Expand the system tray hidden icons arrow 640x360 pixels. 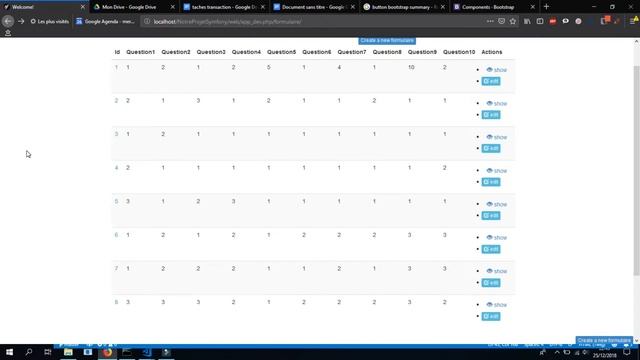coord(557,352)
